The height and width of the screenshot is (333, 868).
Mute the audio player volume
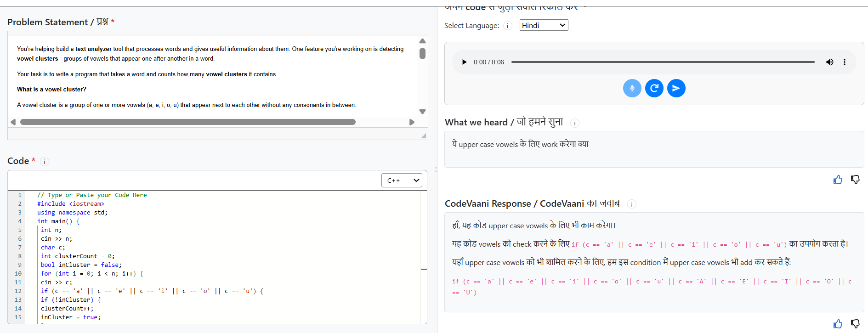pos(829,62)
